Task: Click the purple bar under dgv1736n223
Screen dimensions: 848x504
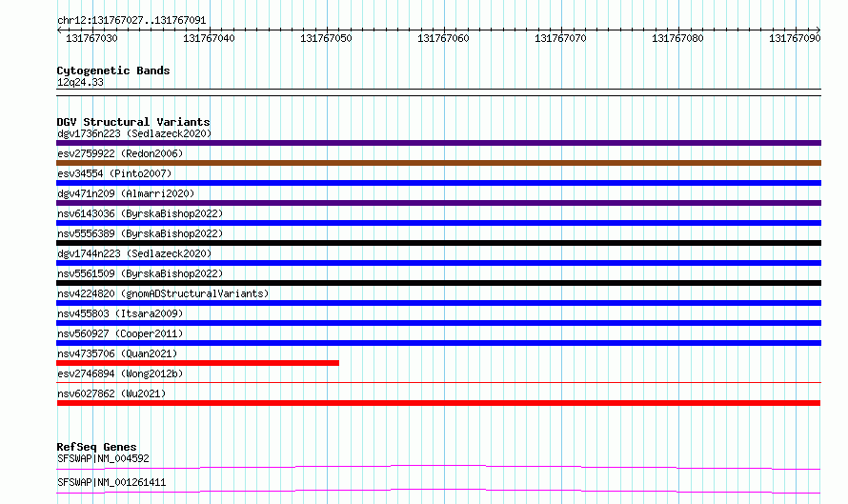Action: (438, 143)
